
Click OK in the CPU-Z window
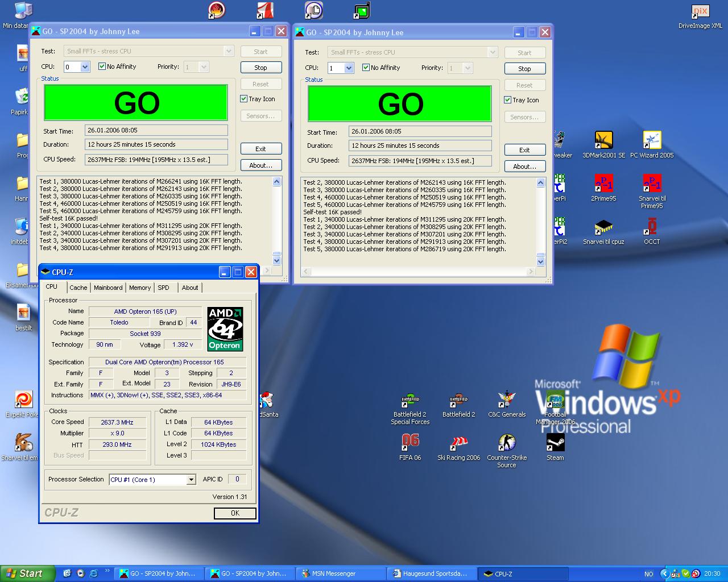[235, 513]
